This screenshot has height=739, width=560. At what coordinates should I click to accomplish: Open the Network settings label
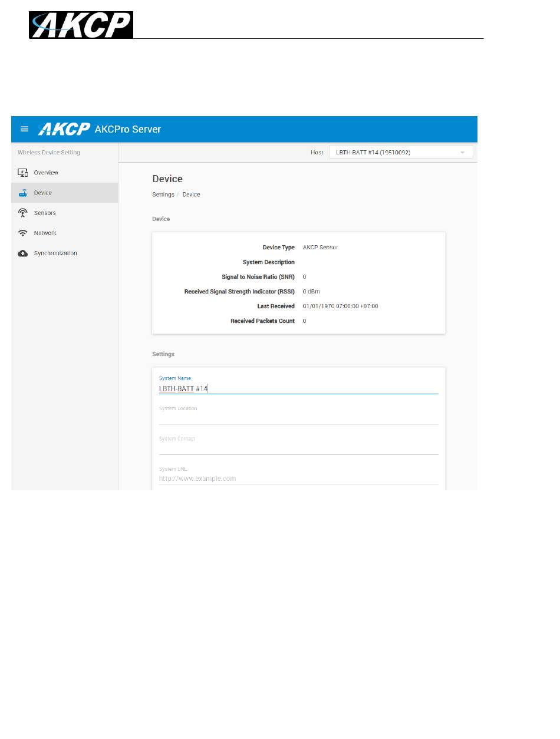[x=45, y=233]
